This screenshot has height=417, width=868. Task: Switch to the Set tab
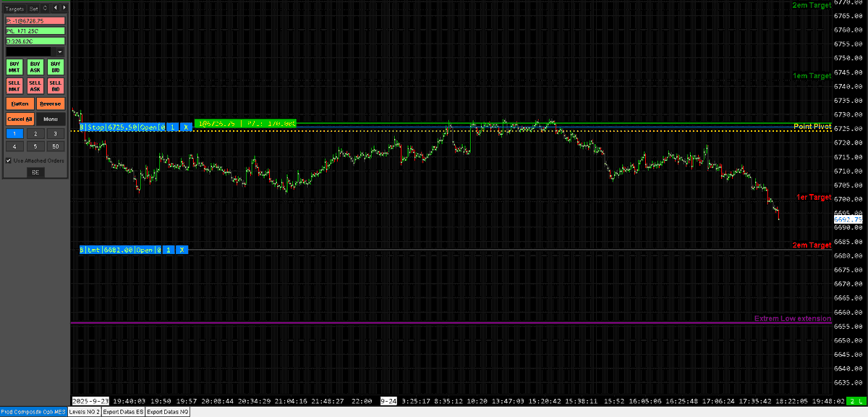[x=33, y=9]
